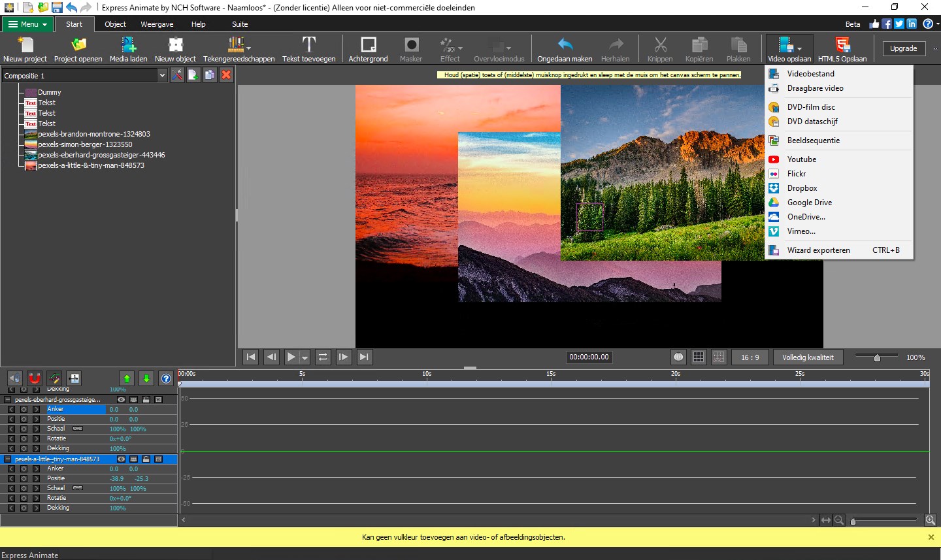
Task: Click the magnet snapping icon in timeline
Action: point(35,378)
